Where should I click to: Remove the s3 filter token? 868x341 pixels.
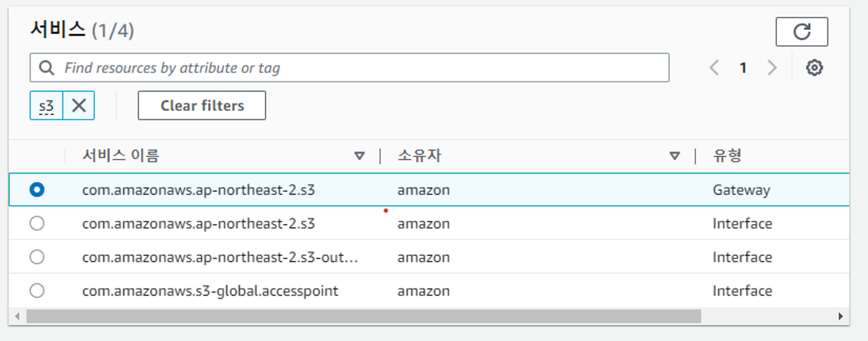[x=79, y=105]
